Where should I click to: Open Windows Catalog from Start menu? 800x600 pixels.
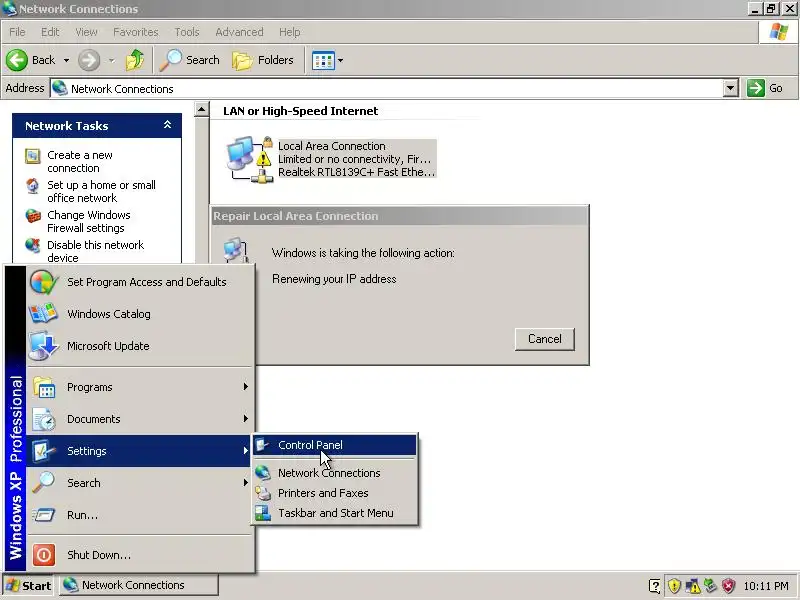tap(140, 314)
